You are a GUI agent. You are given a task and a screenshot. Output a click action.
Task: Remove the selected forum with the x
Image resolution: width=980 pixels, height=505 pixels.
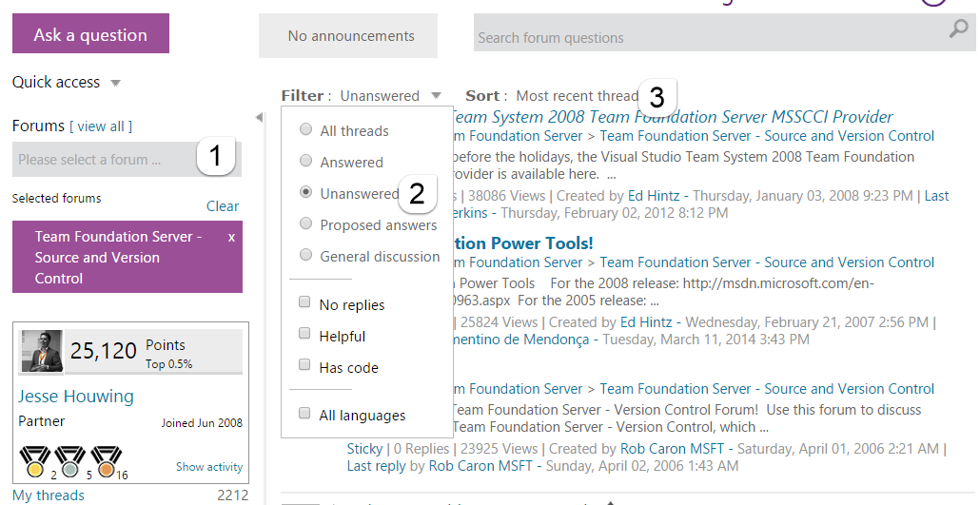point(231,238)
